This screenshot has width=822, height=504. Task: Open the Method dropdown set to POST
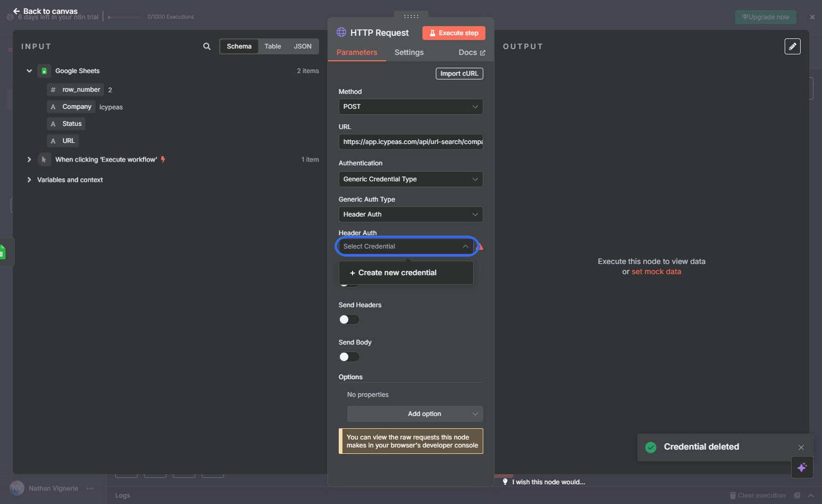(411, 107)
